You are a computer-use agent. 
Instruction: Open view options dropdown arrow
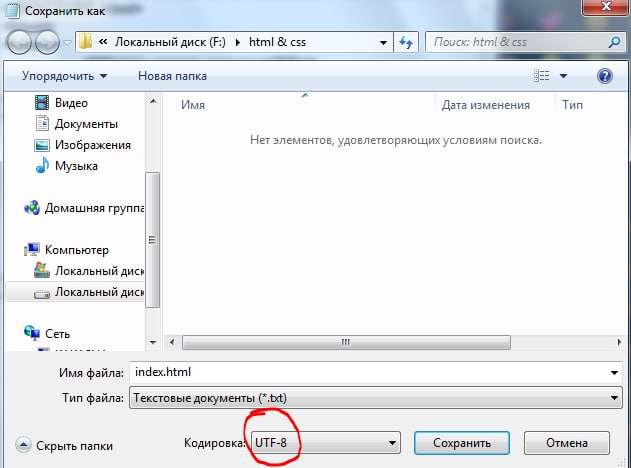563,76
